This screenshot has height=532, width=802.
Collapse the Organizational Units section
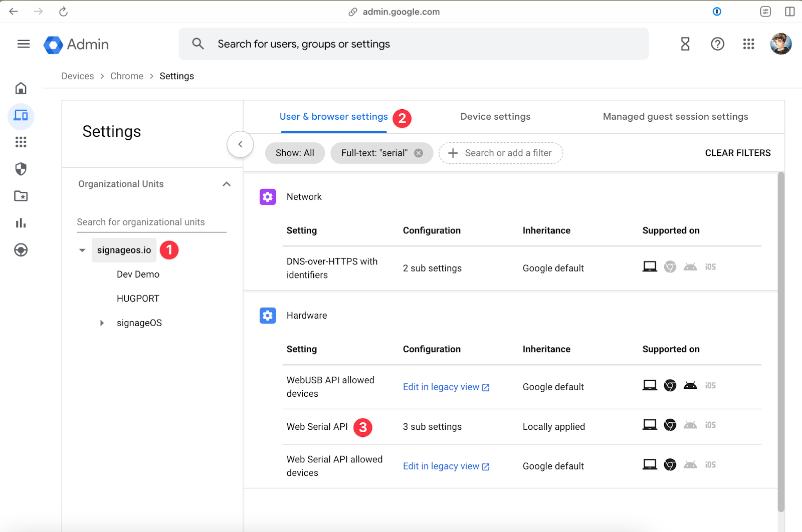(227, 184)
